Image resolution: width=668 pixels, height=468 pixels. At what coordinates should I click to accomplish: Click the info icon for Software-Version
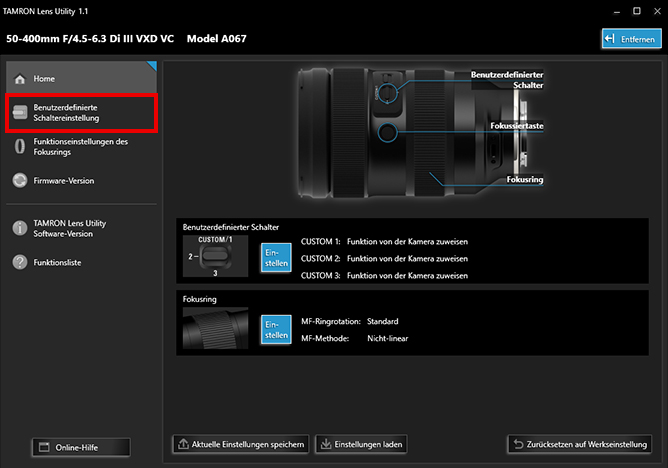click(20, 228)
